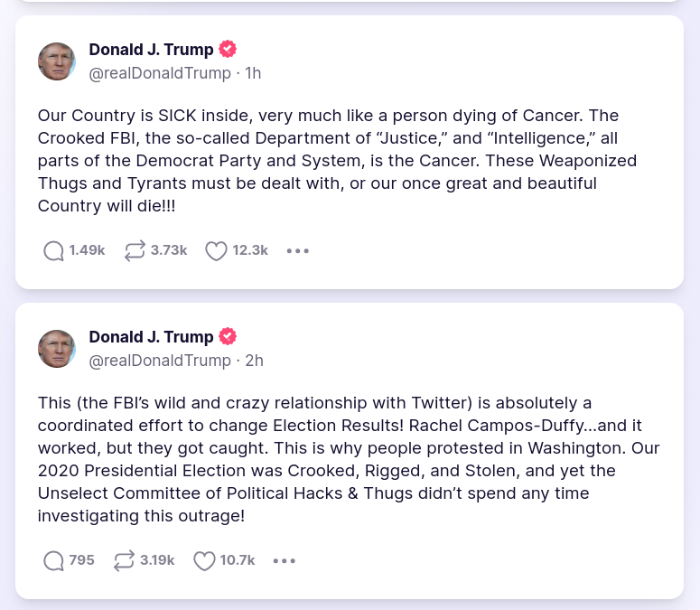Open more options on the 1h-old post

point(297,250)
